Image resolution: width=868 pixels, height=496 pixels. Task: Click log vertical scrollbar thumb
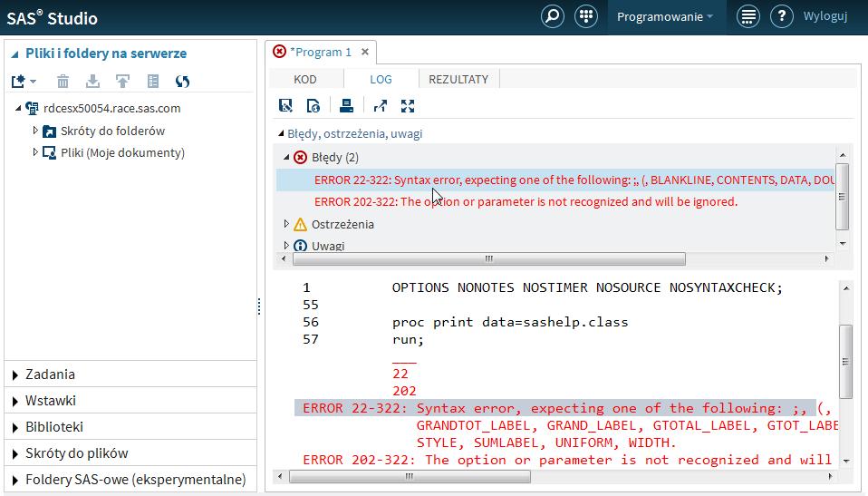click(x=845, y=361)
